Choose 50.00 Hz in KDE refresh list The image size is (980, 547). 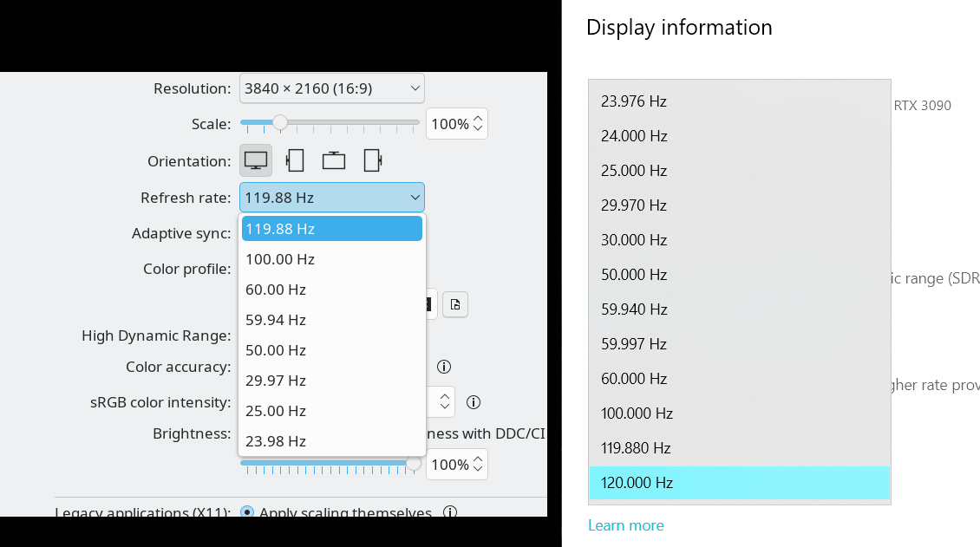(x=332, y=350)
